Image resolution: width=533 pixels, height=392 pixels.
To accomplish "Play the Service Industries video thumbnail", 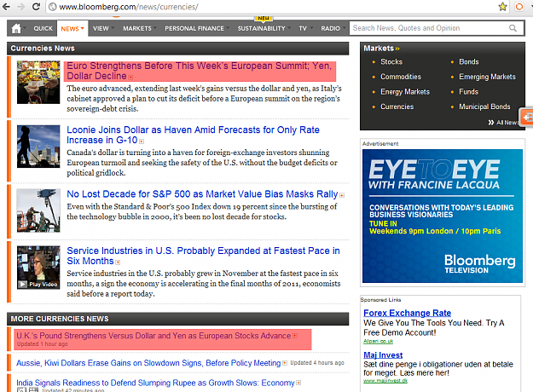I will [x=38, y=268].
